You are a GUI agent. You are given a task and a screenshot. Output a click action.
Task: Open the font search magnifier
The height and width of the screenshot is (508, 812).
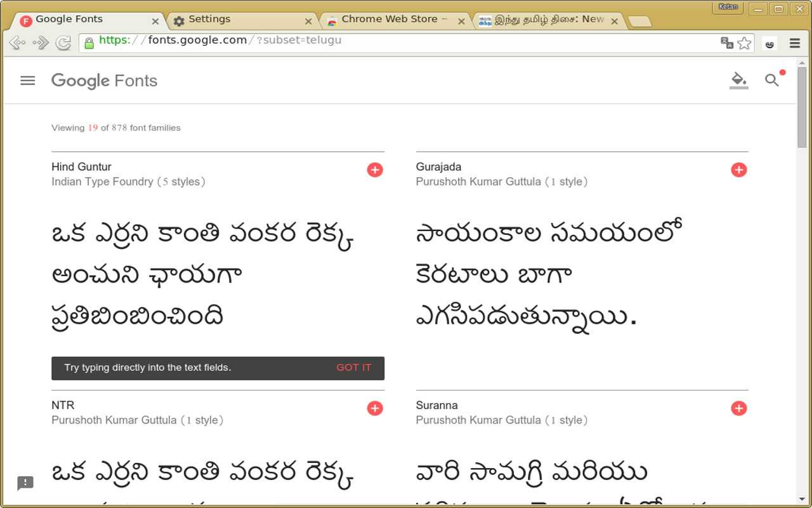tap(771, 81)
